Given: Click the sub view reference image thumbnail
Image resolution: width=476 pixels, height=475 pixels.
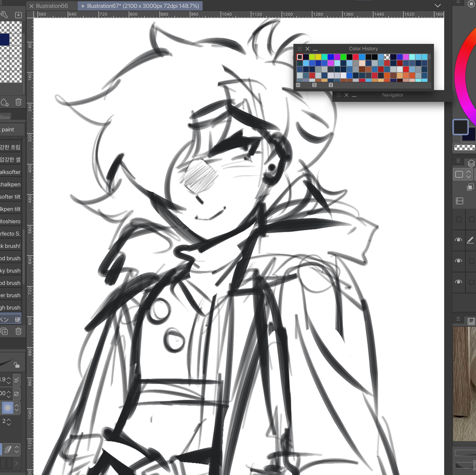Looking at the screenshot, I should pyautogui.click(x=464, y=384).
